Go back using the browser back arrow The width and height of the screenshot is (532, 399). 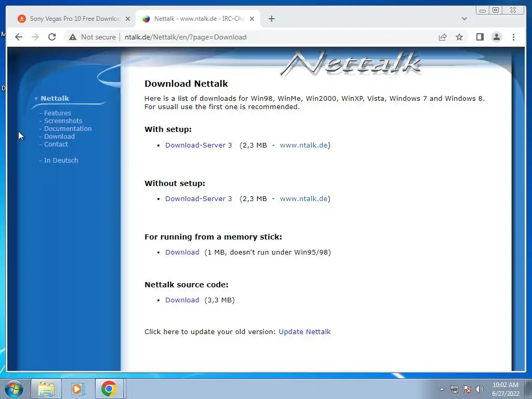click(x=19, y=37)
